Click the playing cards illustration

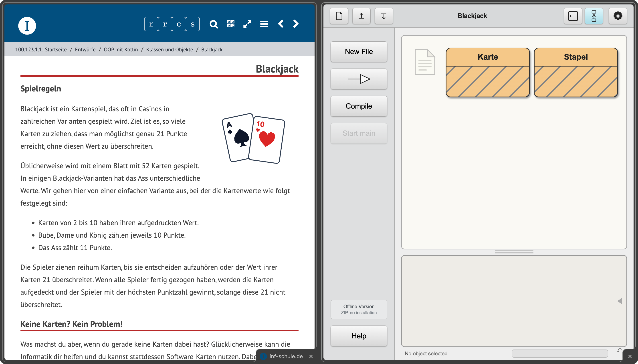(253, 138)
